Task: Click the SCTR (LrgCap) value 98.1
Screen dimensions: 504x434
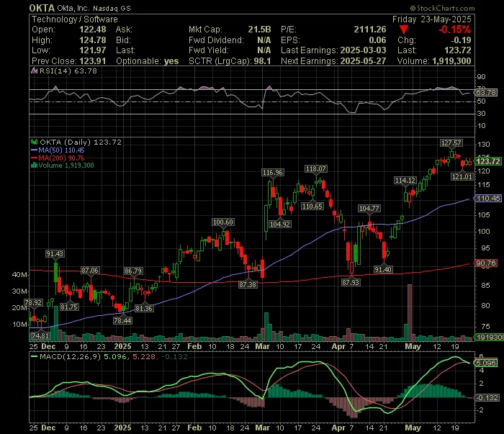Action: pyautogui.click(x=262, y=61)
